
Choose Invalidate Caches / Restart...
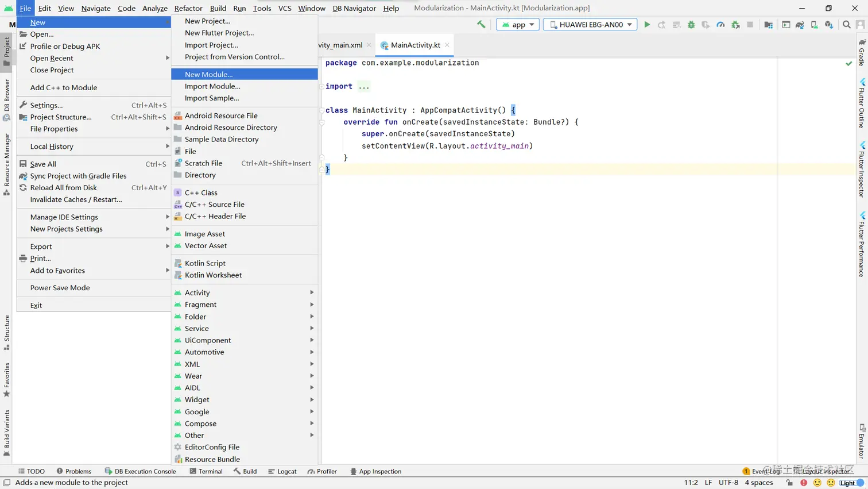94,199
